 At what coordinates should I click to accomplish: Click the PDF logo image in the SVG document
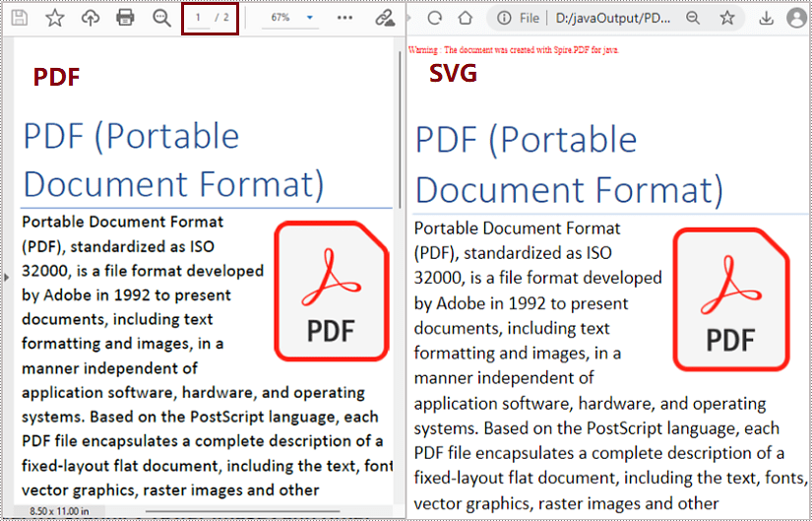pyautogui.click(x=730, y=299)
